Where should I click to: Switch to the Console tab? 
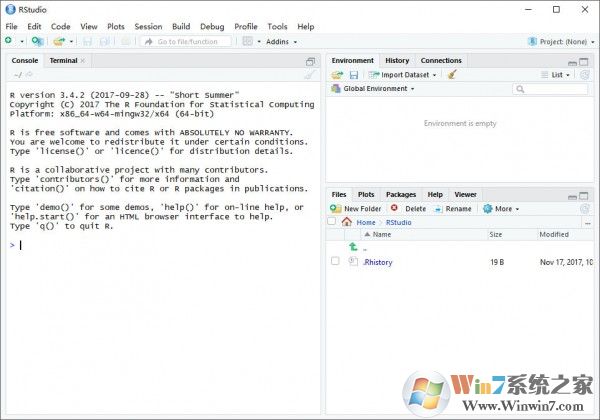[x=25, y=60]
